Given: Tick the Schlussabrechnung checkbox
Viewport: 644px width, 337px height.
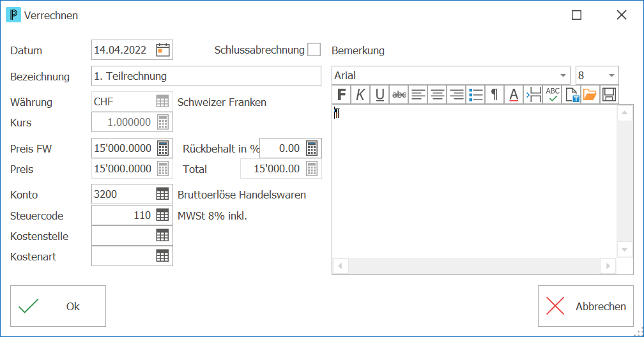Looking at the screenshot, I should (x=314, y=50).
